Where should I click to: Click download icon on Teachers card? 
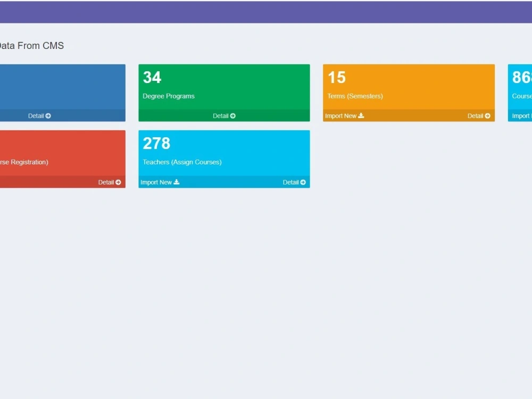point(177,182)
